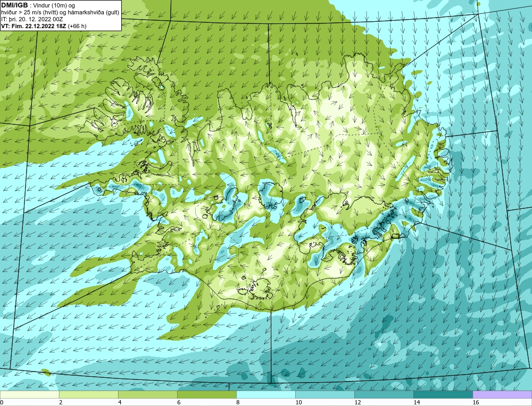
Task: Click the purple above-16 m/s legend swatch
Action: click(502, 394)
